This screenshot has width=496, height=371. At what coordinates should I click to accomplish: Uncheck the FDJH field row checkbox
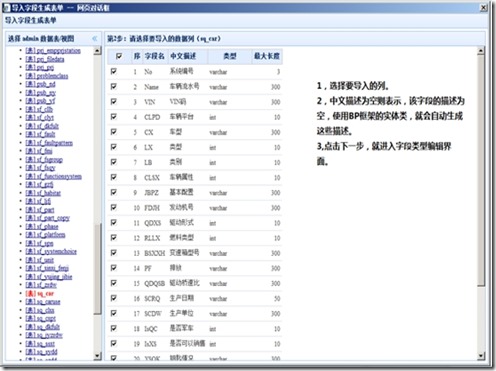click(x=114, y=207)
